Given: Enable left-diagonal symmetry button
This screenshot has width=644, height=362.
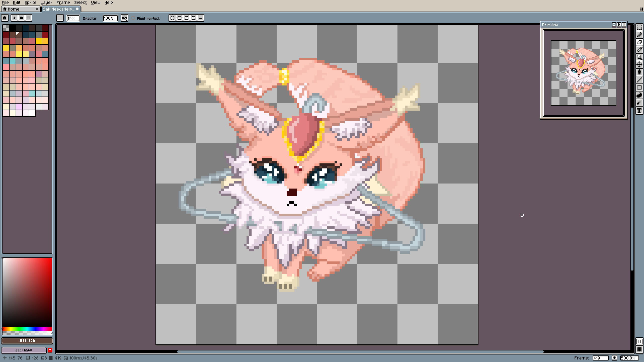Looking at the screenshot, I should [x=193, y=18].
